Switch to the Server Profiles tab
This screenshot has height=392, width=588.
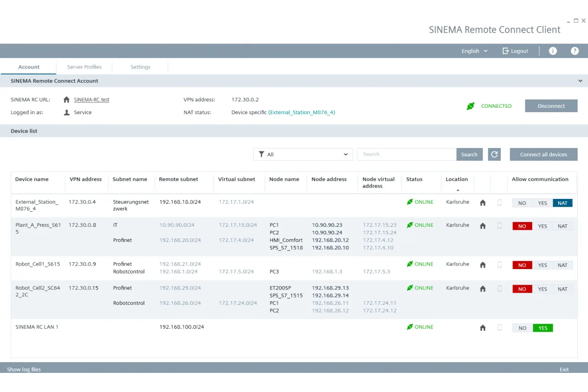84,67
